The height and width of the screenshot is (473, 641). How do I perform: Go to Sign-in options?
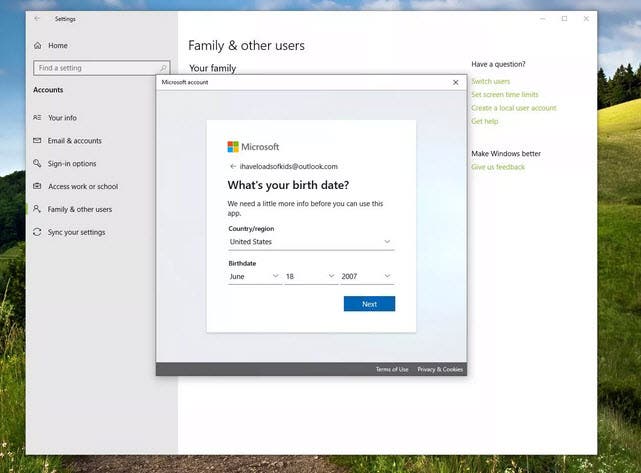[72, 164]
